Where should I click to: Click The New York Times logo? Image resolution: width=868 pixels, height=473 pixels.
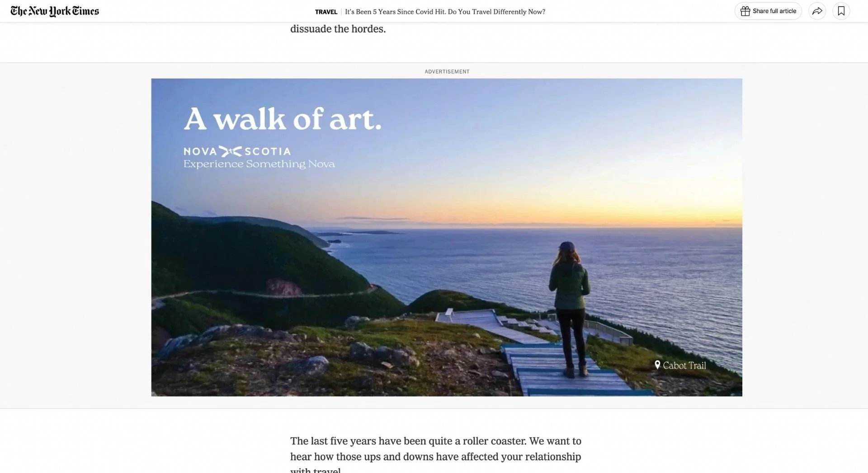(x=55, y=11)
